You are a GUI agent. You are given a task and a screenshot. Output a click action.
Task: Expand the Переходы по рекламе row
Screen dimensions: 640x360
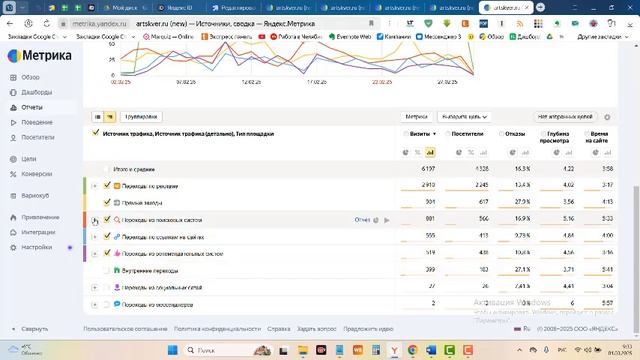[95, 186]
